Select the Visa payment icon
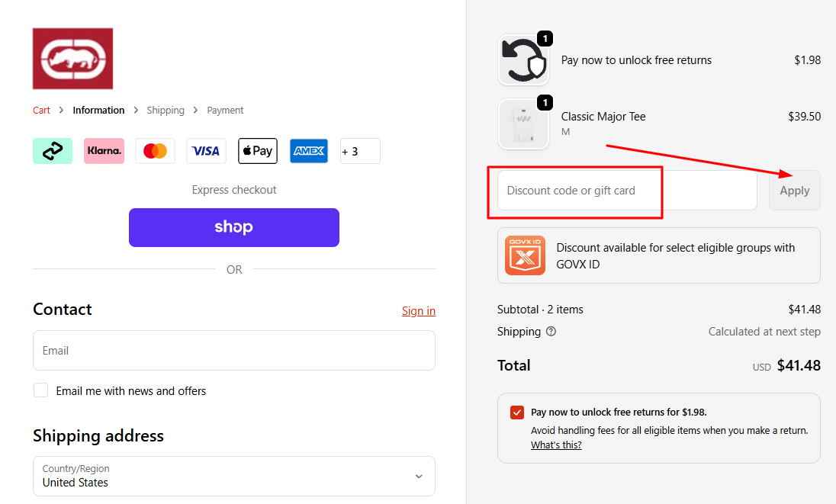Screen dimensions: 836x504 coord(206,150)
